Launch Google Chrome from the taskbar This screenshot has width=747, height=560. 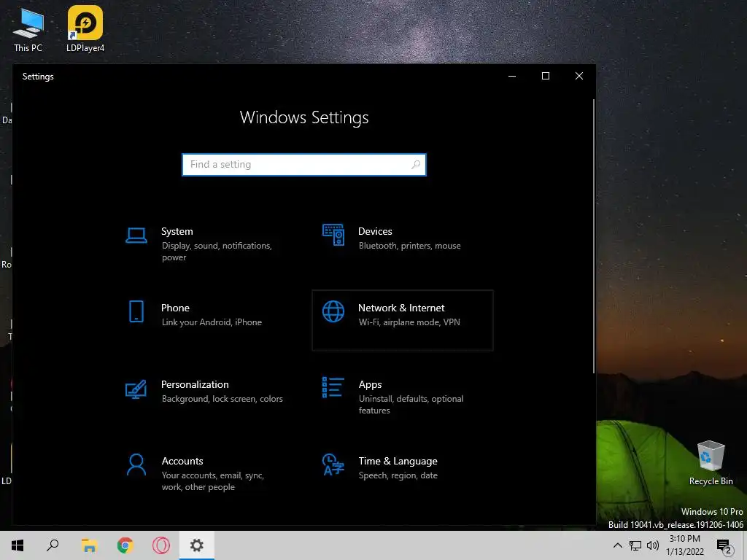125,545
